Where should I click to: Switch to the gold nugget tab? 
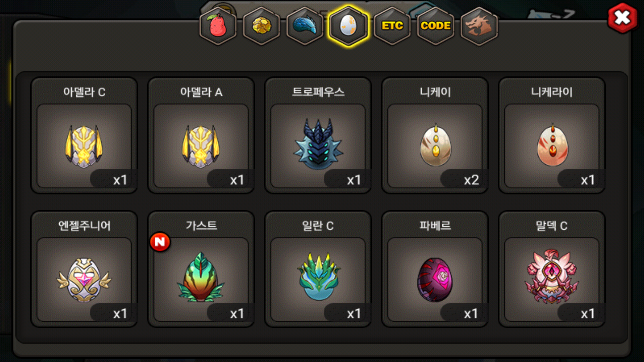click(x=262, y=26)
